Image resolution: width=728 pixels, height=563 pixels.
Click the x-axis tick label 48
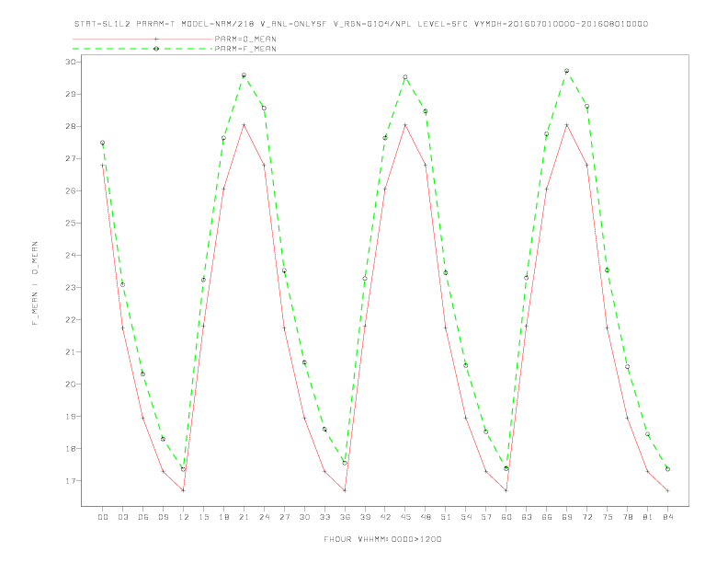[x=426, y=517]
